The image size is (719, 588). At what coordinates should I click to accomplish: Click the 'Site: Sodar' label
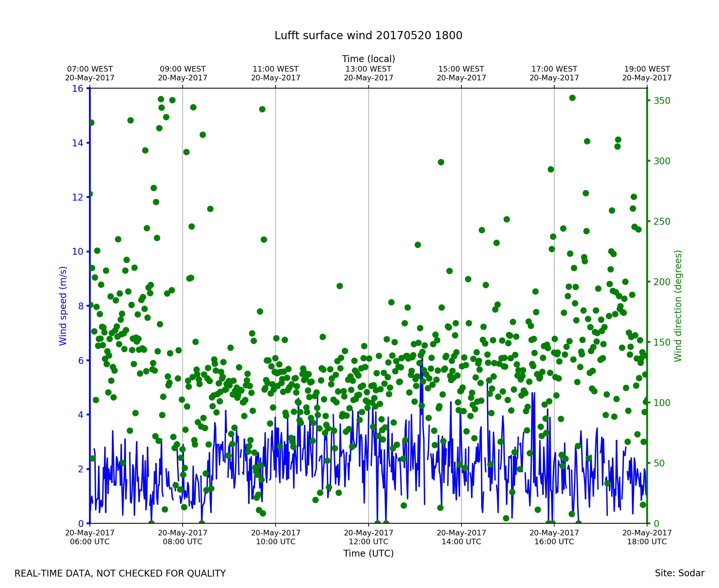[x=679, y=573]
